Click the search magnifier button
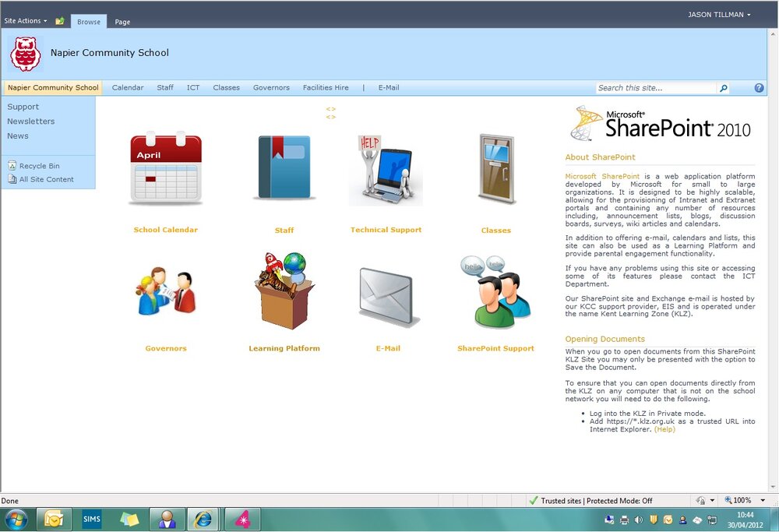 click(x=724, y=88)
